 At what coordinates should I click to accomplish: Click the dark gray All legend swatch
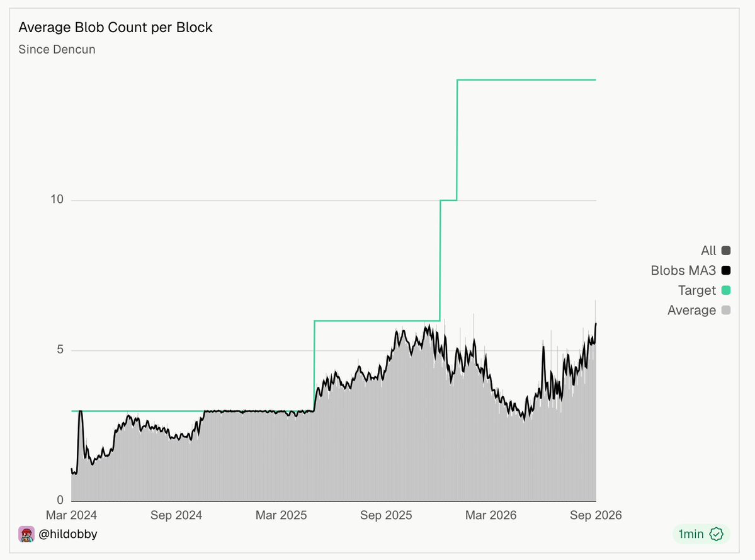click(726, 250)
